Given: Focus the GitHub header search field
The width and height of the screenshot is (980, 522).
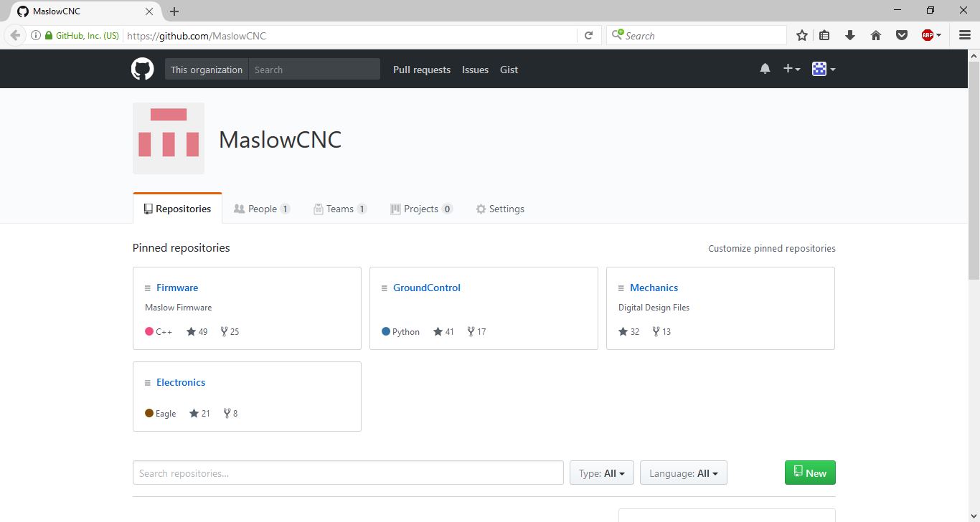Looking at the screenshot, I should coord(314,69).
